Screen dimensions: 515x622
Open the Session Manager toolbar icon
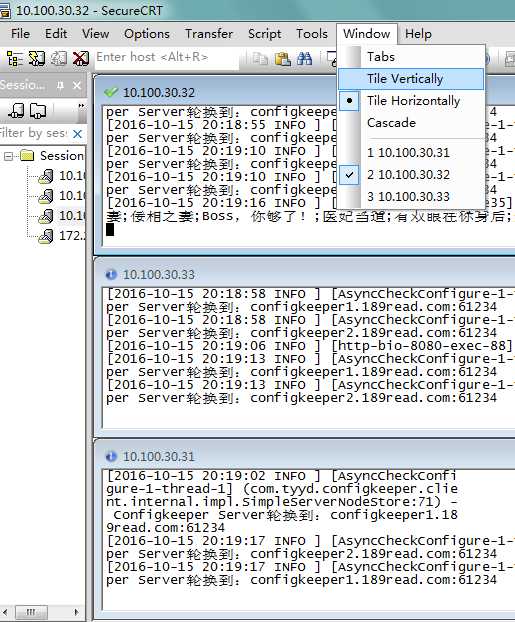point(15,58)
